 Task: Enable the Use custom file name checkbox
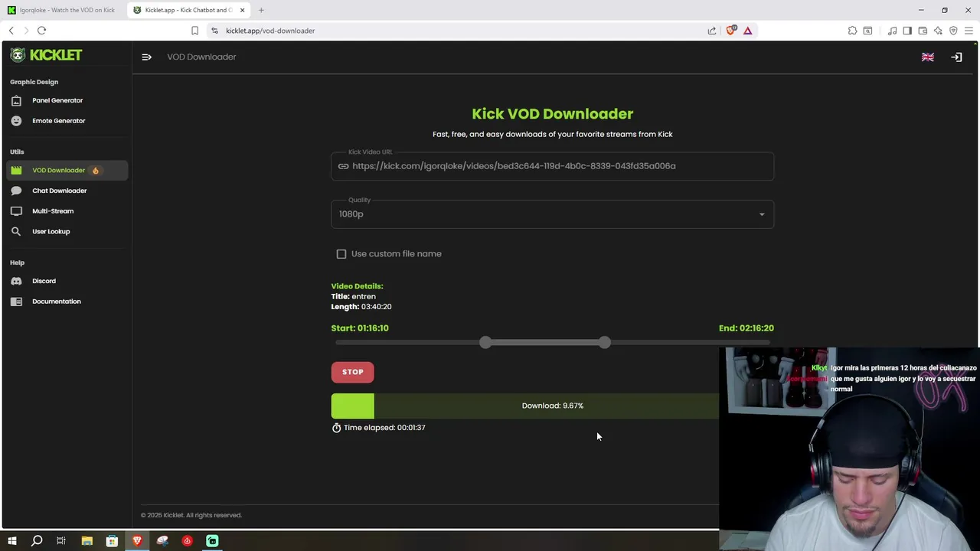(x=341, y=254)
